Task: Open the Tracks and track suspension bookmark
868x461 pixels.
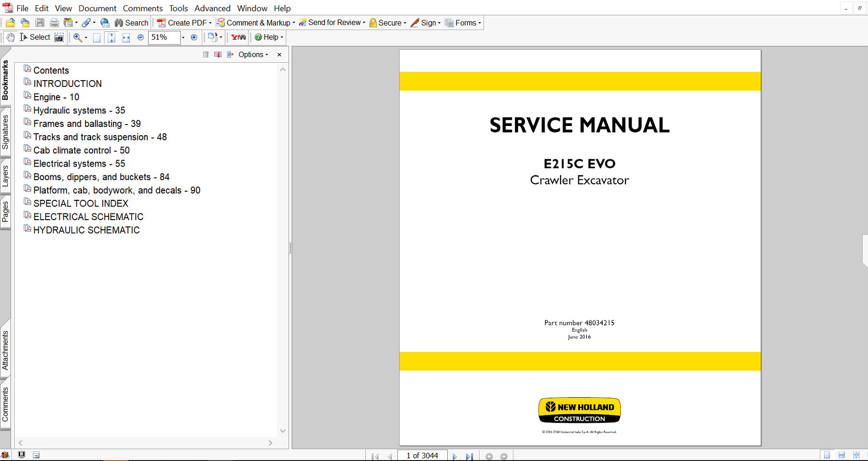Action: 100,137
